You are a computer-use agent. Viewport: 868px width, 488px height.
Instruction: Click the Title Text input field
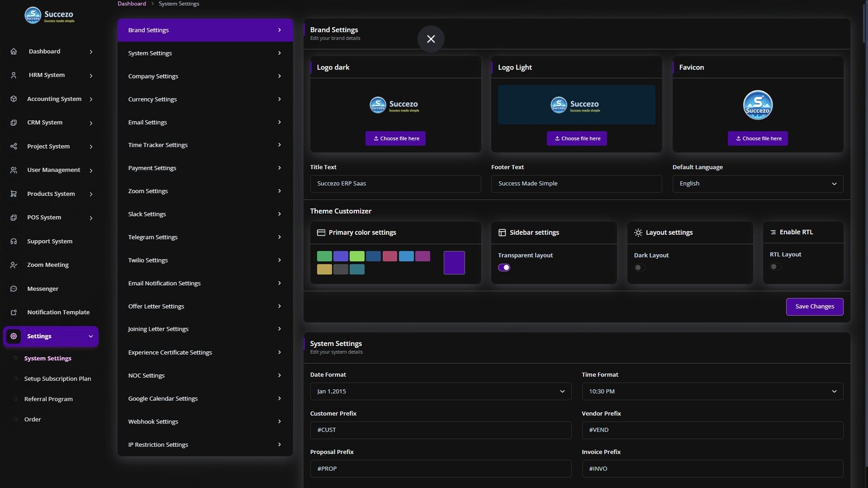(x=395, y=184)
